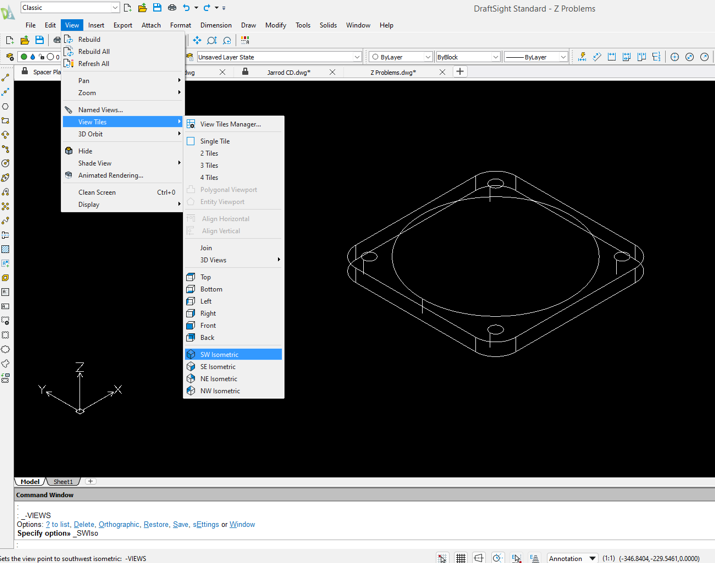Click the Save icon in title toolbar
The height and width of the screenshot is (563, 715).
[x=157, y=8]
